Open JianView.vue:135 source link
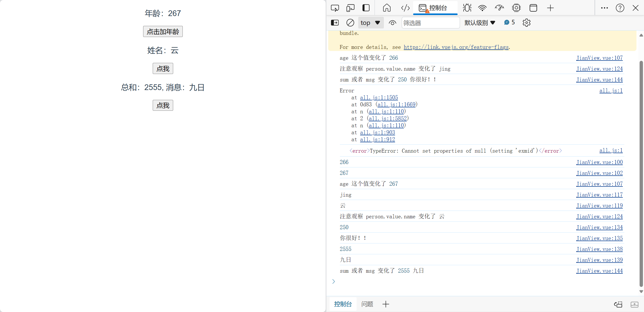 [599, 238]
